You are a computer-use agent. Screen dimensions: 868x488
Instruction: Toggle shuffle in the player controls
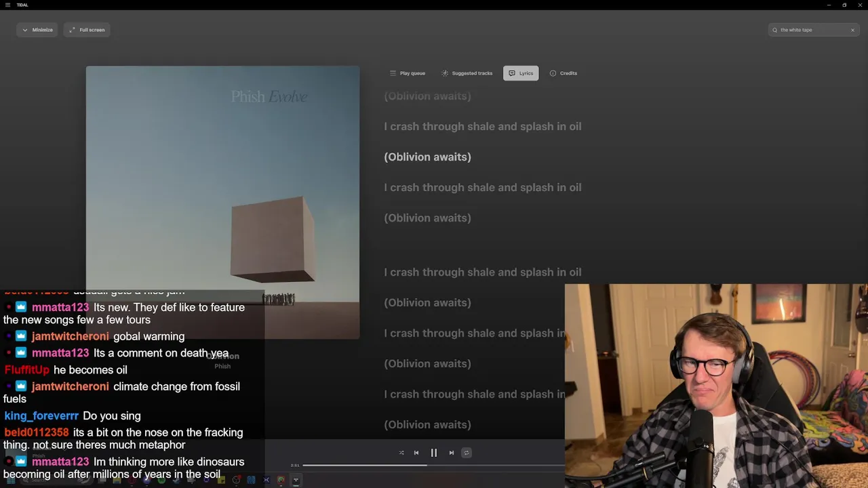401,453
